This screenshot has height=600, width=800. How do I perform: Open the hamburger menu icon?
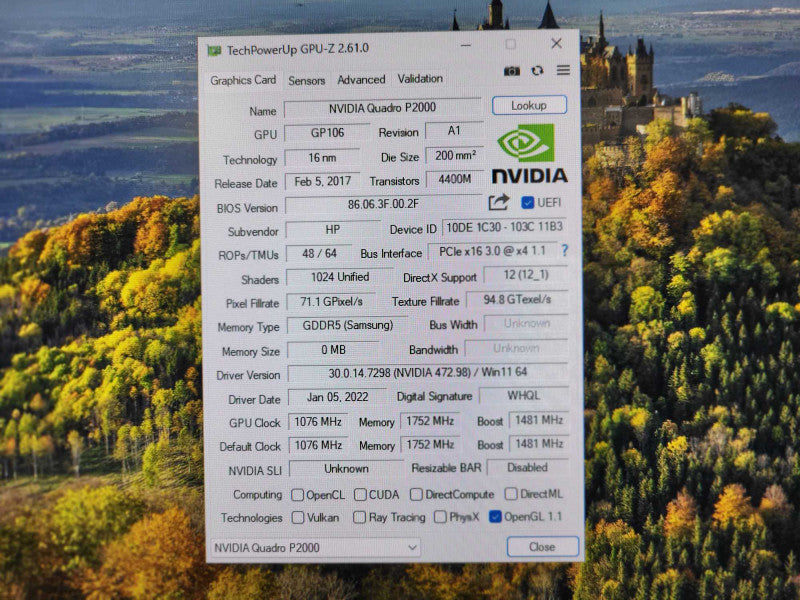(563, 70)
